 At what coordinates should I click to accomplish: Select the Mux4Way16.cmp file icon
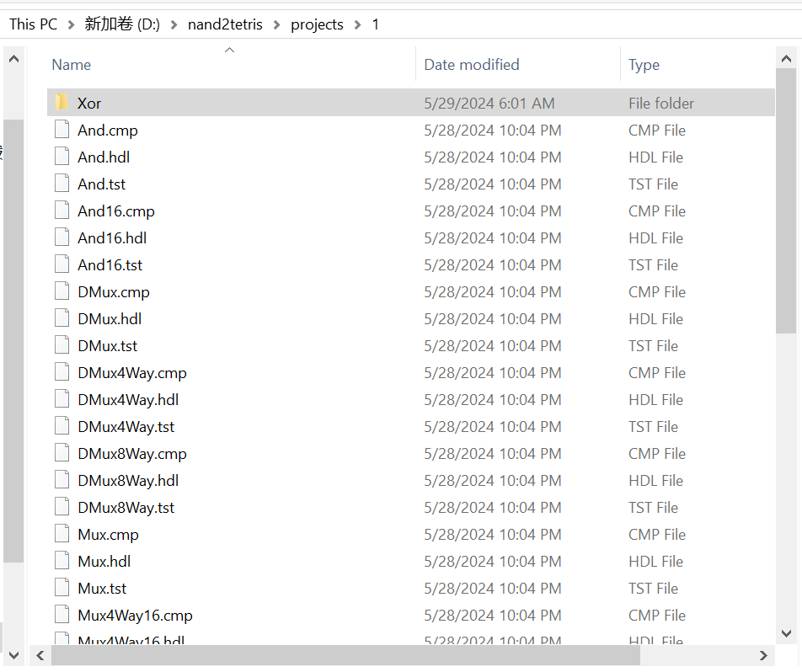pyautogui.click(x=61, y=615)
